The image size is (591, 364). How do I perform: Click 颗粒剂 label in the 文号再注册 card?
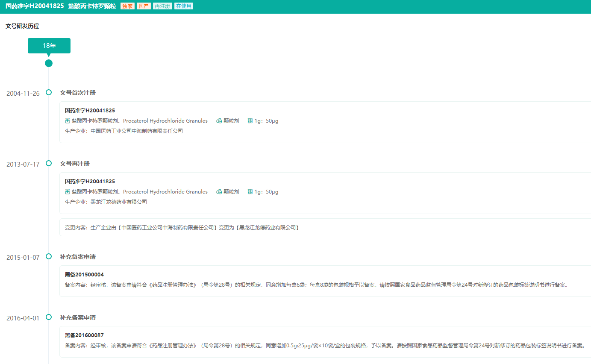(x=231, y=192)
